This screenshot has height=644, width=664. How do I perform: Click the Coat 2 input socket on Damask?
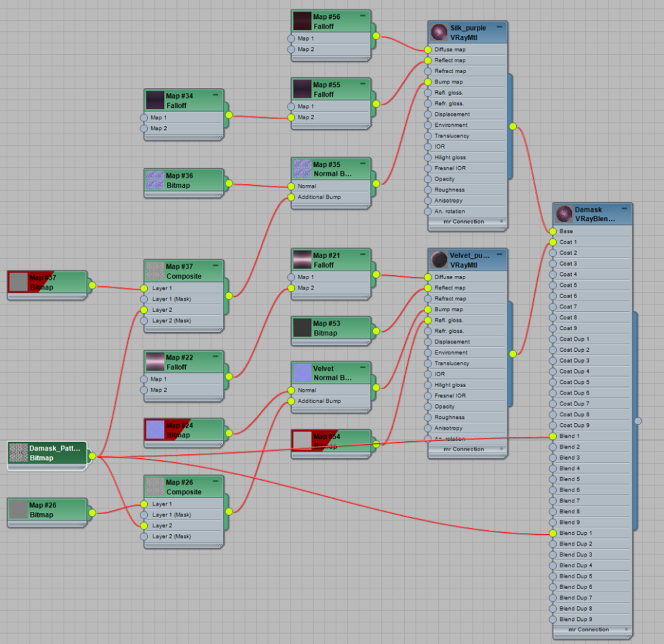(x=553, y=253)
